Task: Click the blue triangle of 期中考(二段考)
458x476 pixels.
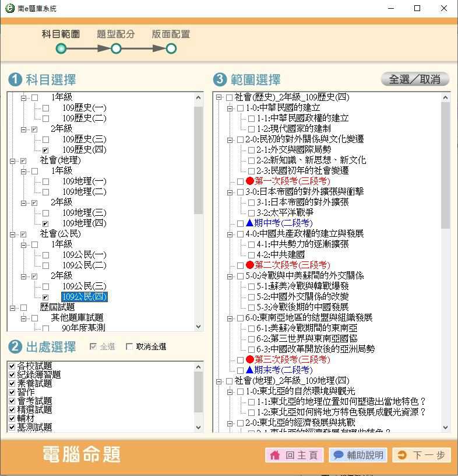Action: point(249,223)
